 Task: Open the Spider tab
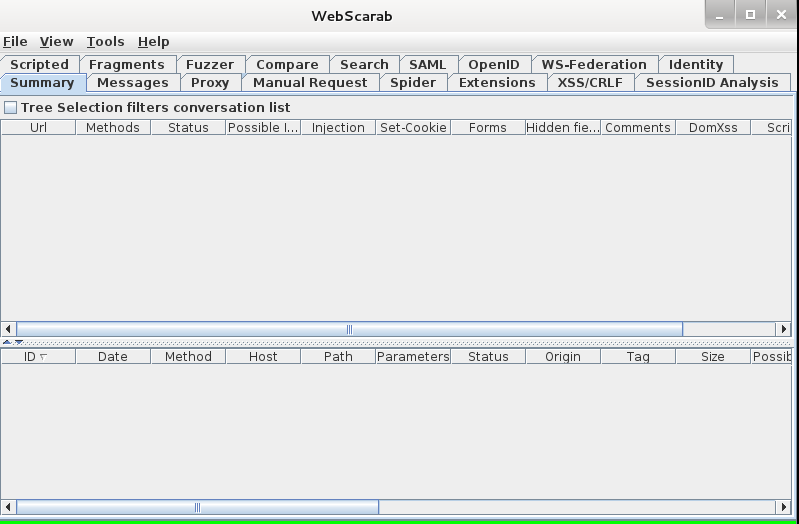(413, 83)
